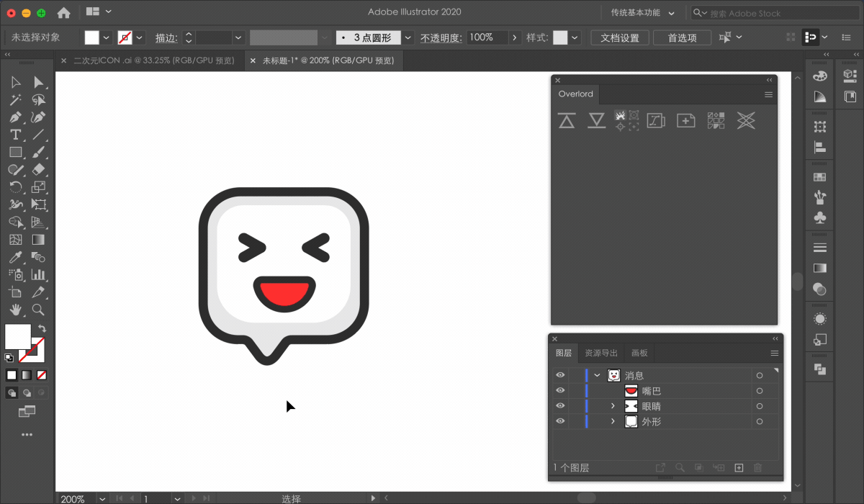
Task: Switch to the 资源导出 tab
Action: (x=600, y=353)
